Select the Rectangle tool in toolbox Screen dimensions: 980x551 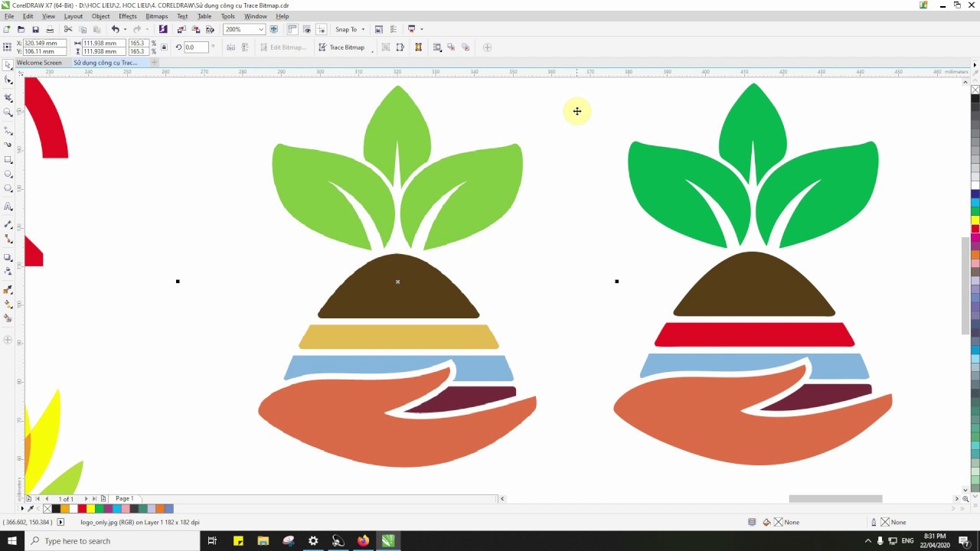pos(8,160)
